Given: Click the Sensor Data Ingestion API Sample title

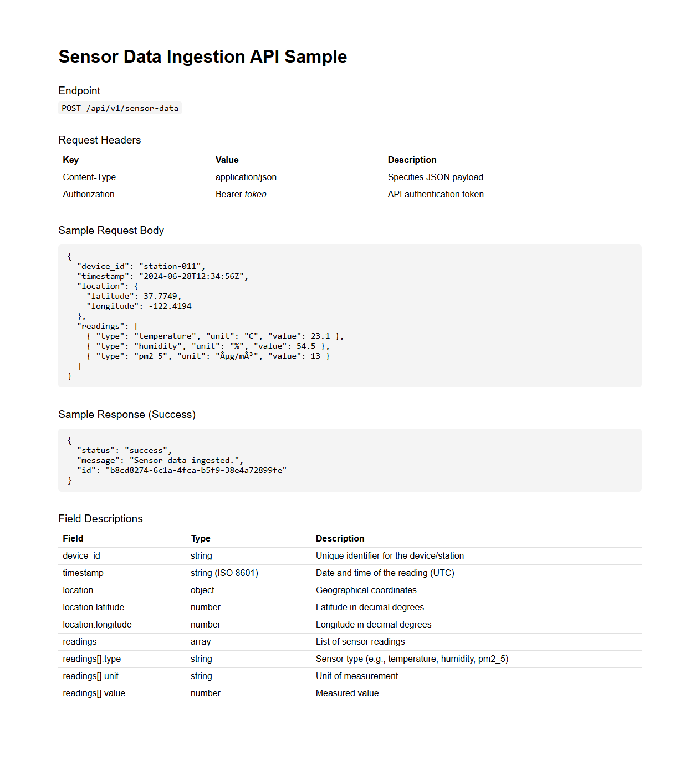Looking at the screenshot, I should (203, 57).
